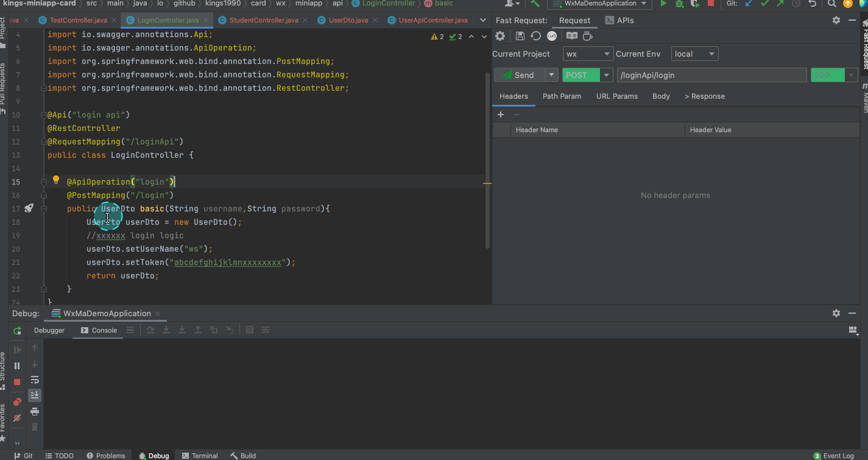Viewport: 868px width, 460px height.
Task: Switch to the Body tab
Action: pos(661,96)
